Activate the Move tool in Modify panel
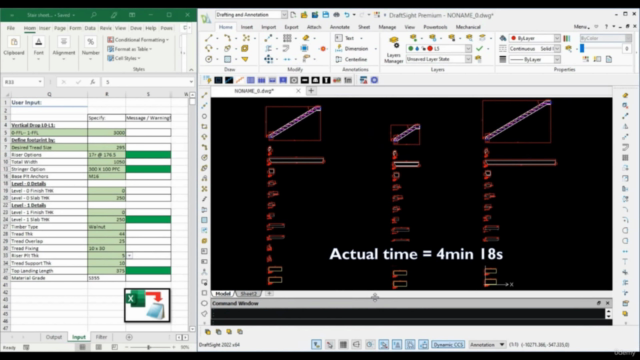 coord(268,59)
